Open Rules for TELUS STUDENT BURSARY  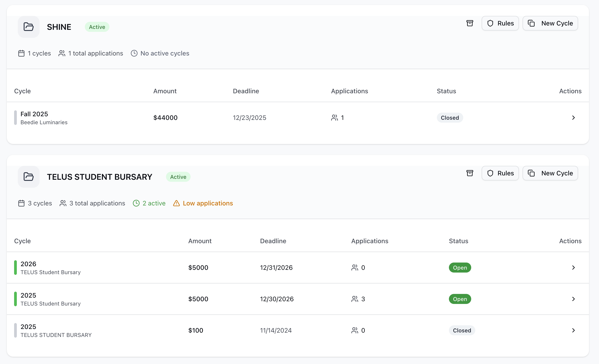[500, 173]
